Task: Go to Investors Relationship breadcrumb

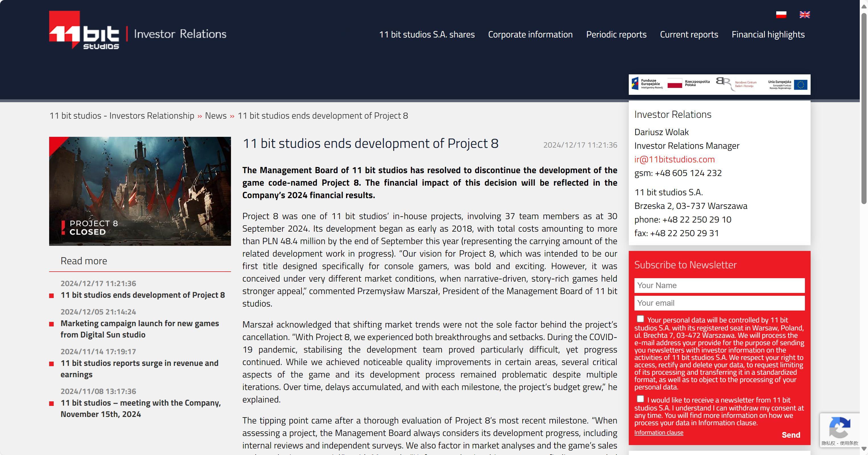Action: click(122, 116)
